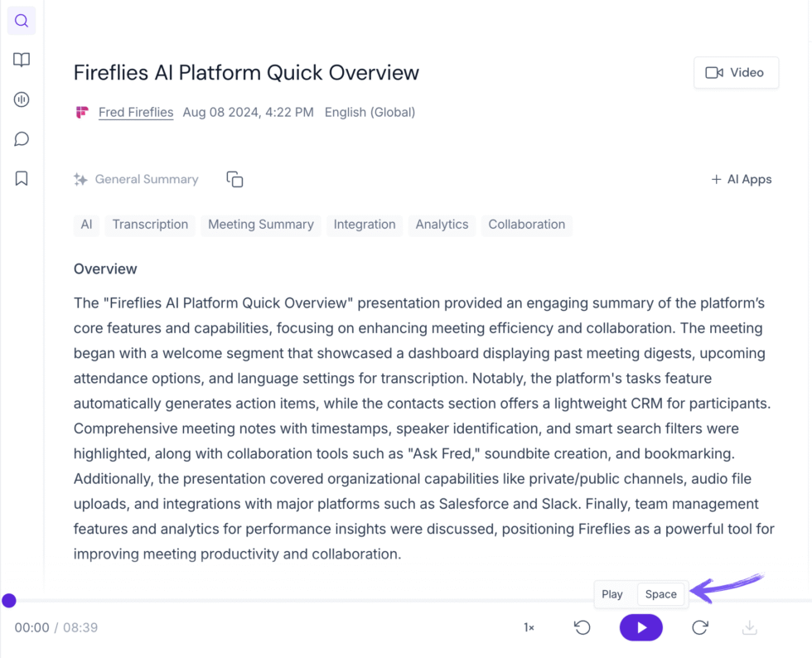This screenshot has width=812, height=658.
Task: Open Fred Fireflies profile link
Action: tap(135, 112)
